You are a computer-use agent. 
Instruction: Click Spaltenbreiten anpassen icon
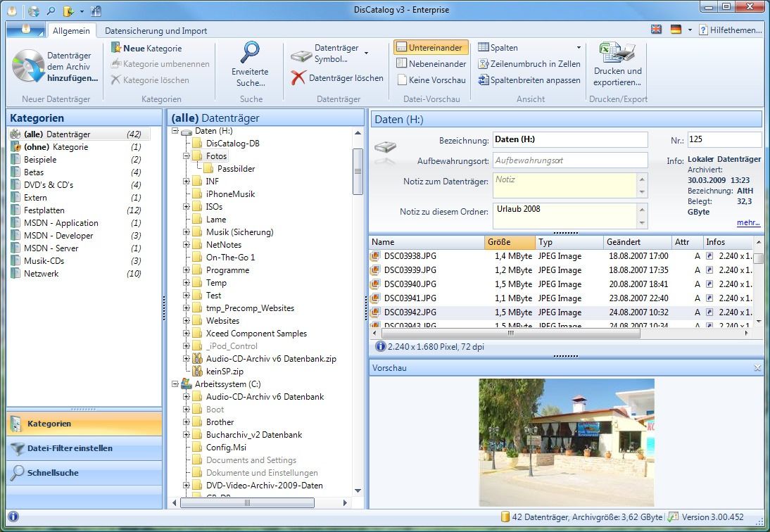(x=484, y=80)
